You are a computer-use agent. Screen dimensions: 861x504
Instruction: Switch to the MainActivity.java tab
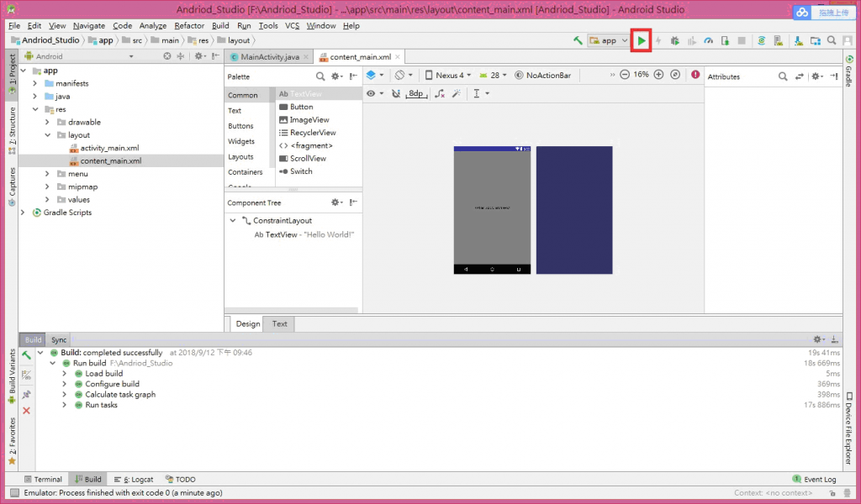coord(269,56)
